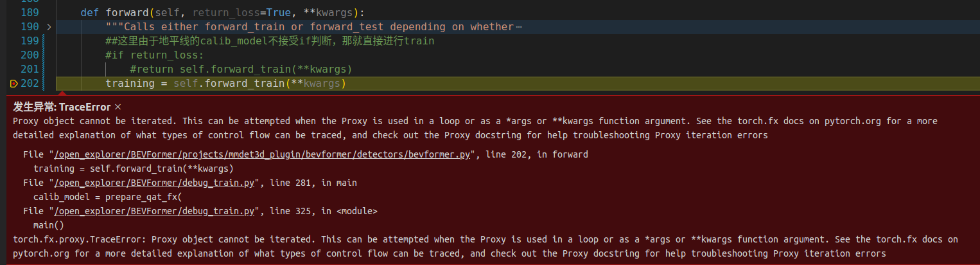Click line number 200 in the gutter
This screenshot has width=980, height=265.
[29, 55]
